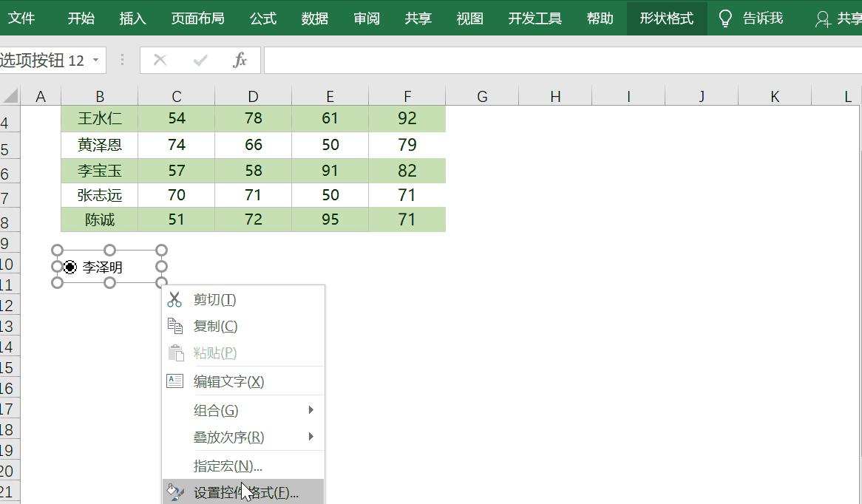Select the cell containing 张志远
The image size is (862, 504).
tap(100, 195)
